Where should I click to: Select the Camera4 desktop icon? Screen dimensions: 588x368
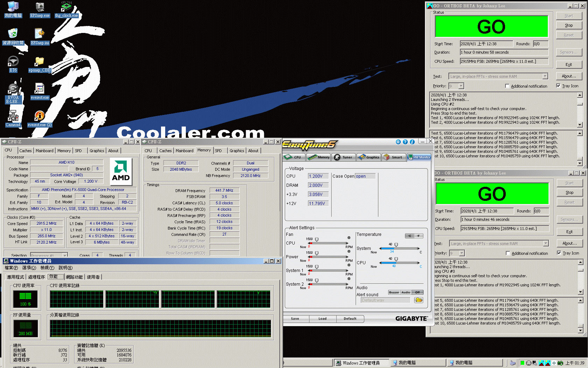tap(13, 118)
